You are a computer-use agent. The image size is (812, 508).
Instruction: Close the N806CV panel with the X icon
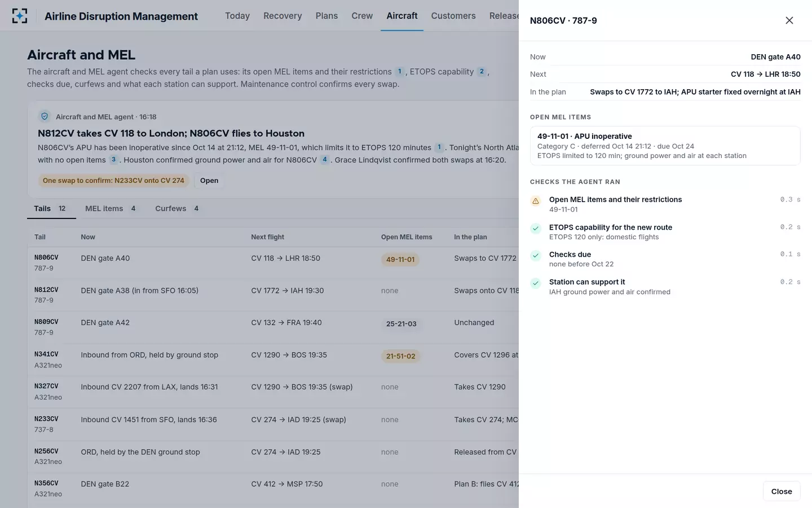(x=789, y=20)
